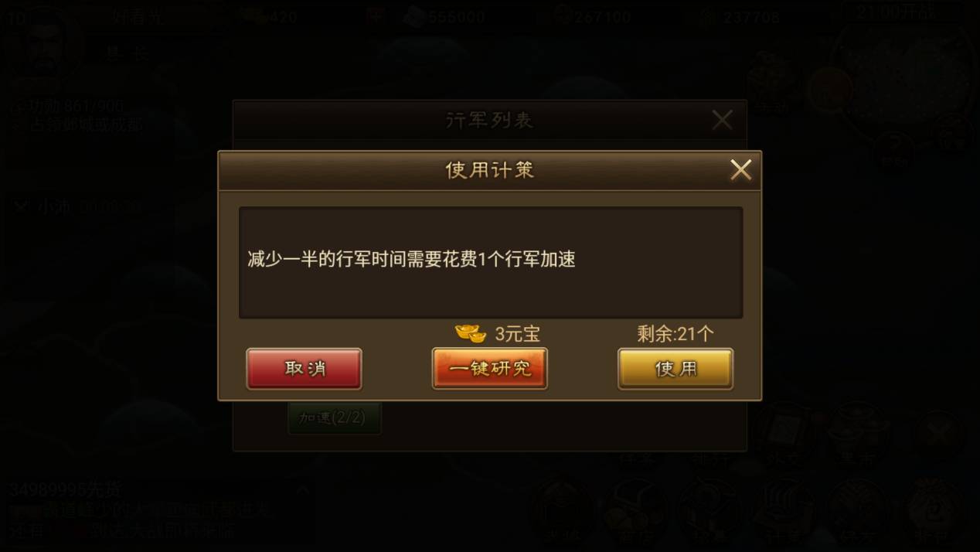
Task: Click the gold ingot icon beside 3元宝
Action: pyautogui.click(x=471, y=333)
